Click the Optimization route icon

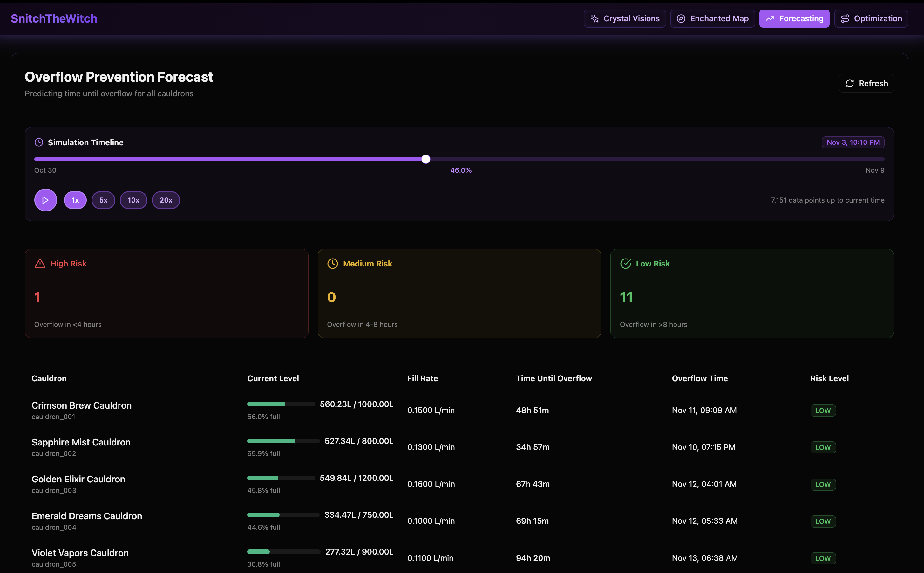pyautogui.click(x=845, y=18)
